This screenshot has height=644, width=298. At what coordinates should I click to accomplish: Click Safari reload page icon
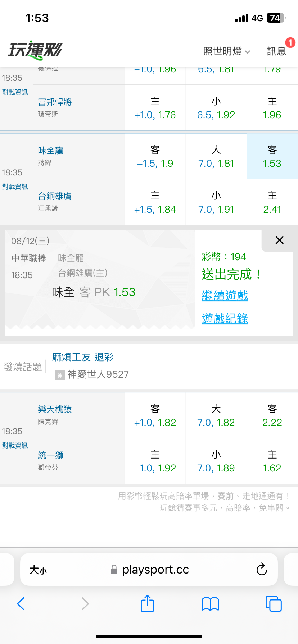[262, 569]
